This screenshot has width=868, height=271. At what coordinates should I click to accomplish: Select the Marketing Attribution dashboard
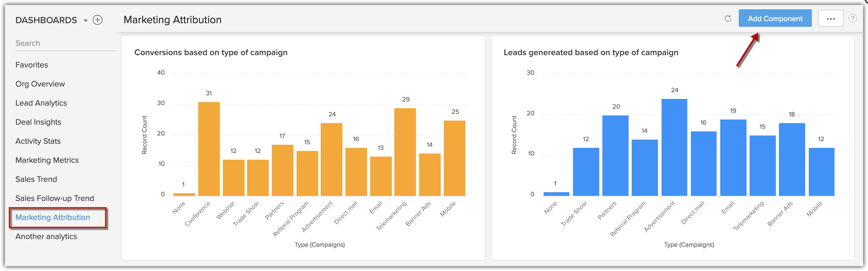point(53,217)
